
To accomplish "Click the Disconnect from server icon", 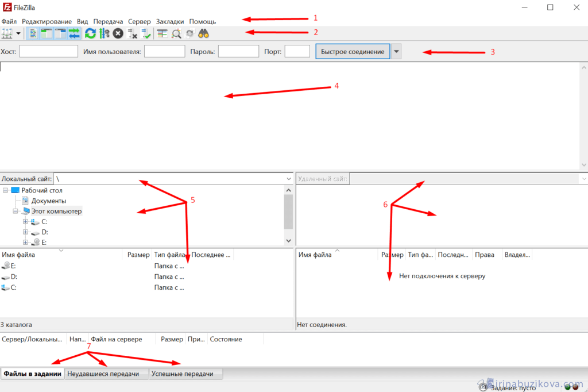I will (x=132, y=33).
